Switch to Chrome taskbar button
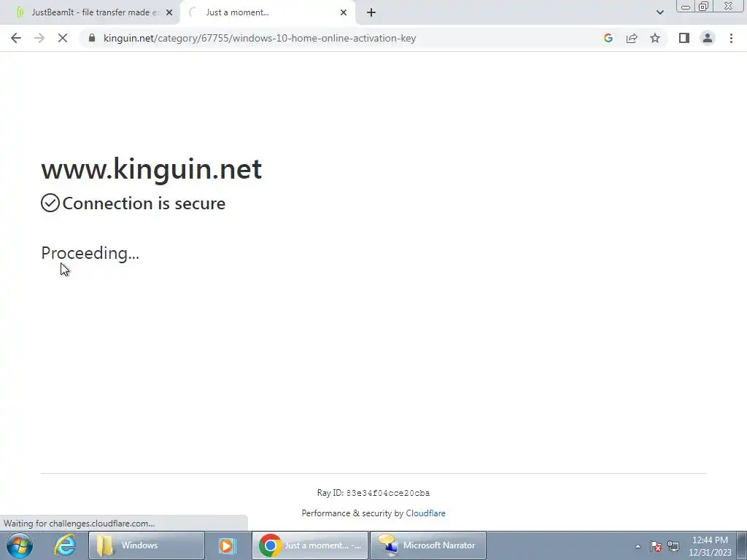Viewport: 747px width, 560px height. [x=310, y=545]
